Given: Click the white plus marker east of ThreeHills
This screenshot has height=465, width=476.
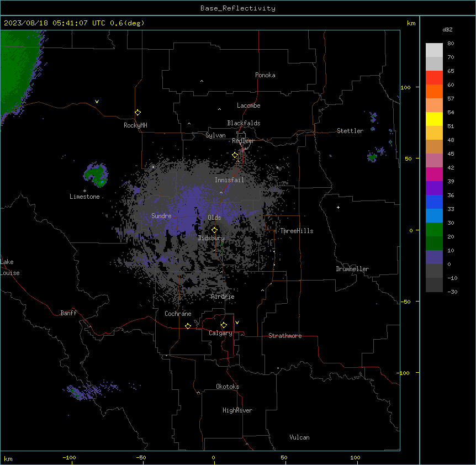Looking at the screenshot, I should (338, 207).
